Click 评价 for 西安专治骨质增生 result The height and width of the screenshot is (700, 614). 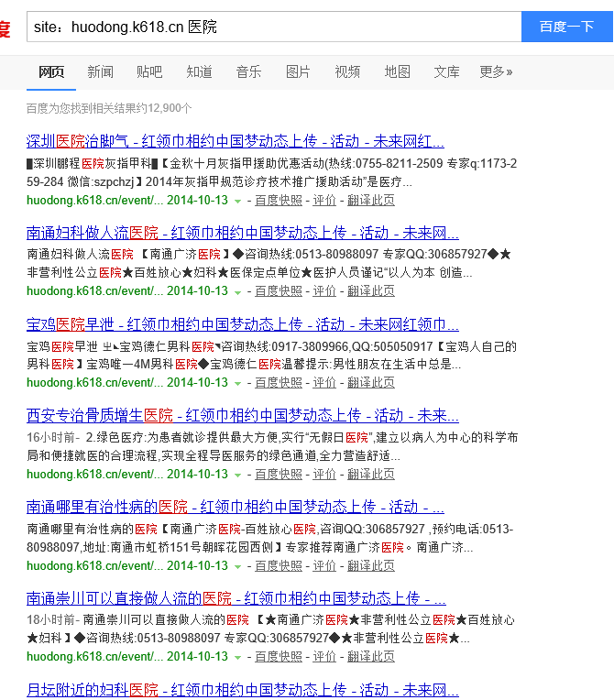point(324,474)
